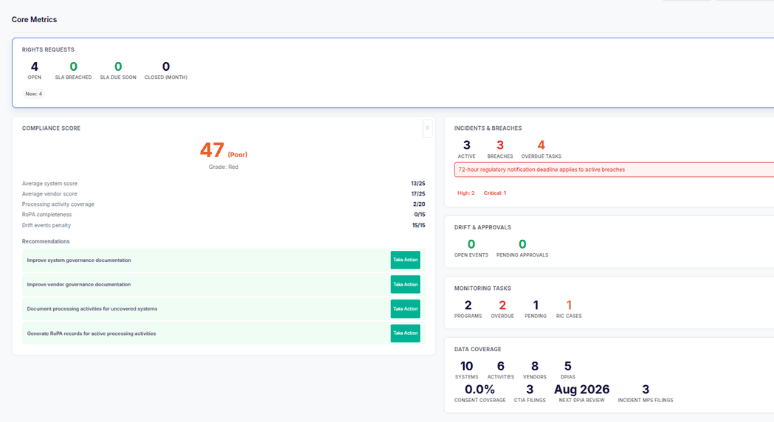Open the Open Events drift count
Screen dimensions: 774x422
[471, 248]
